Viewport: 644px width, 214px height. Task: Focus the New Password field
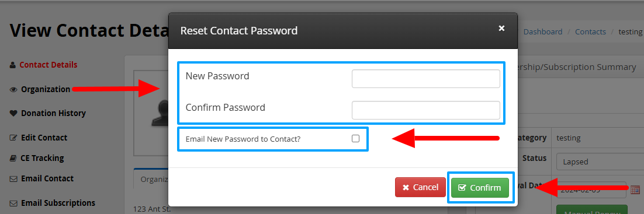[425, 79]
